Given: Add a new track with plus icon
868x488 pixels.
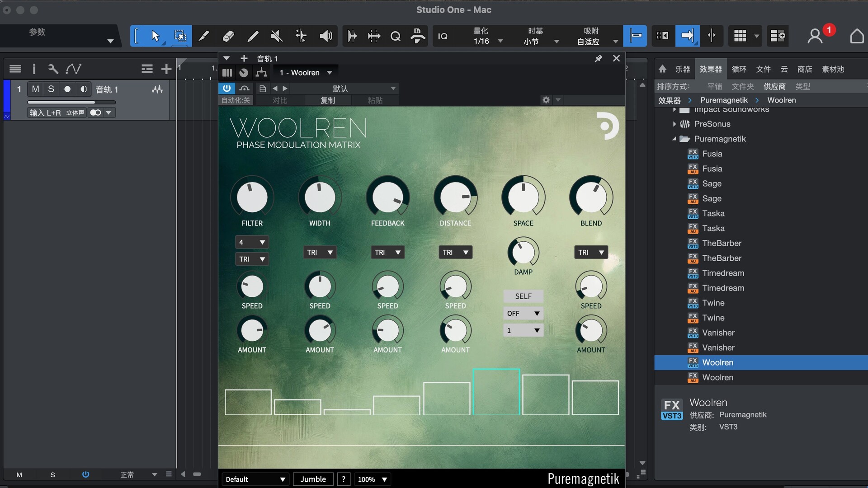Looking at the screenshot, I should 166,69.
